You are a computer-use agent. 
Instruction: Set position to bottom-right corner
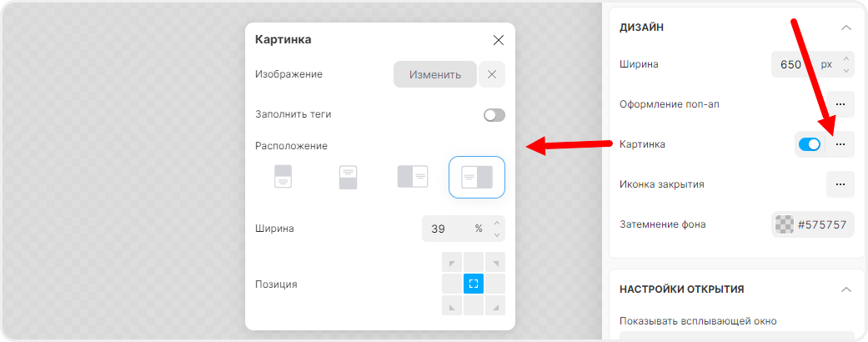coord(495,305)
